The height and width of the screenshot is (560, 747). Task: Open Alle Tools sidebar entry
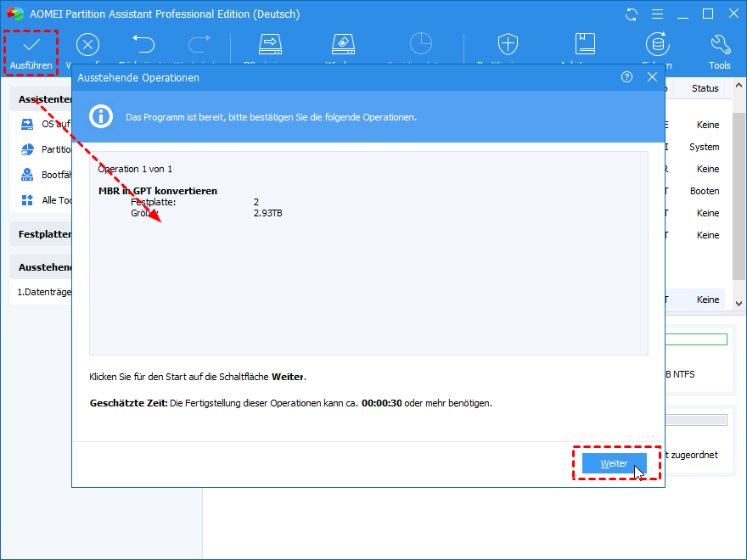point(45,200)
